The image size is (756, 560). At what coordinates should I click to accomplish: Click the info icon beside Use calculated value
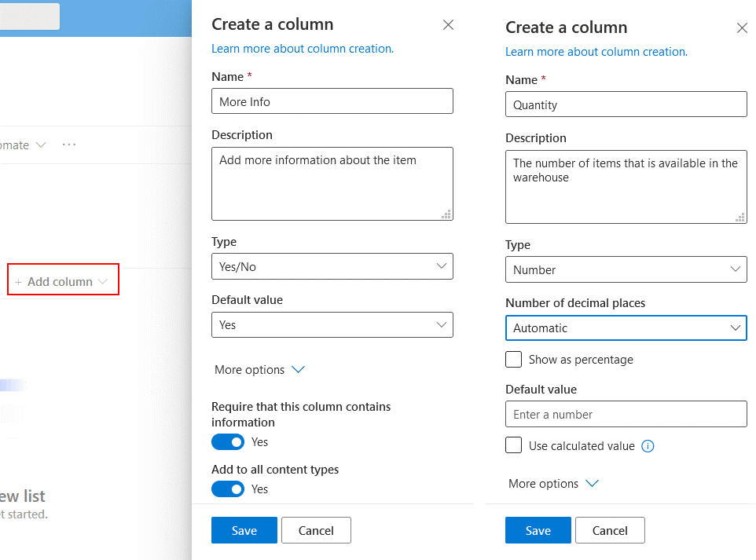(648, 445)
